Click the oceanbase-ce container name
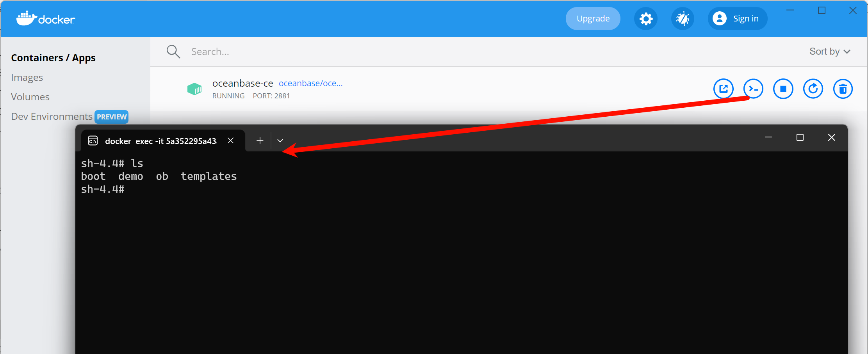The image size is (868, 354). [242, 83]
